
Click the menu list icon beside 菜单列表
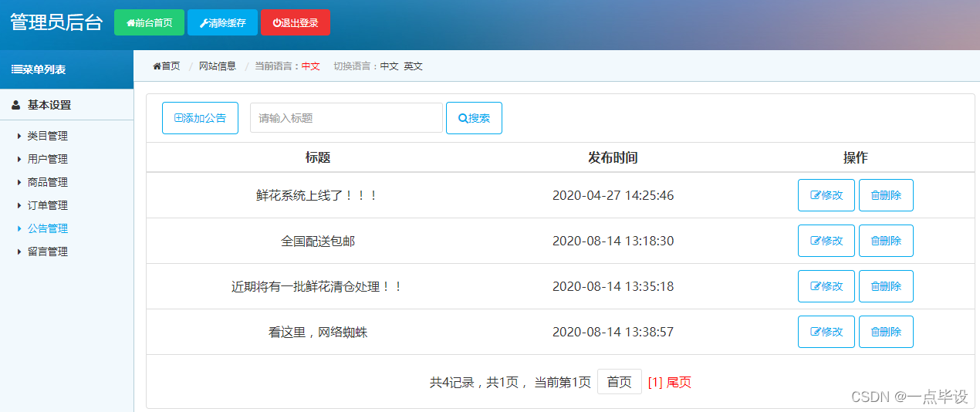click(x=16, y=69)
